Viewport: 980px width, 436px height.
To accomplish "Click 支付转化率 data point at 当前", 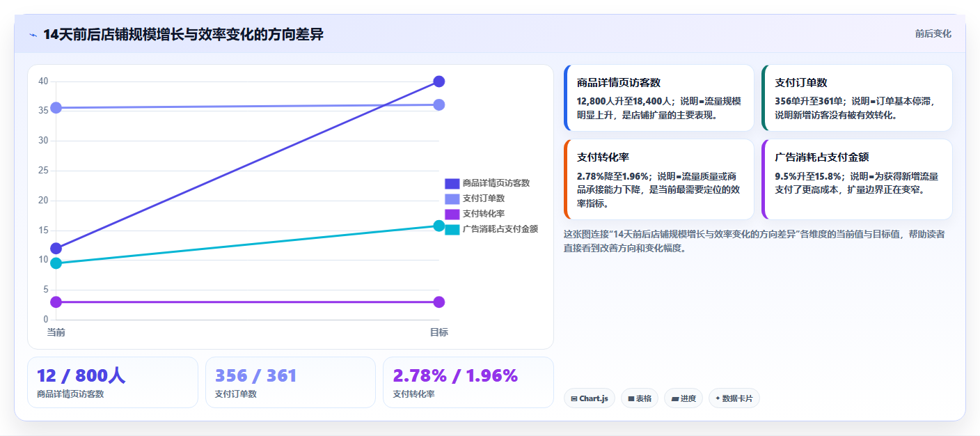I will click(56, 302).
